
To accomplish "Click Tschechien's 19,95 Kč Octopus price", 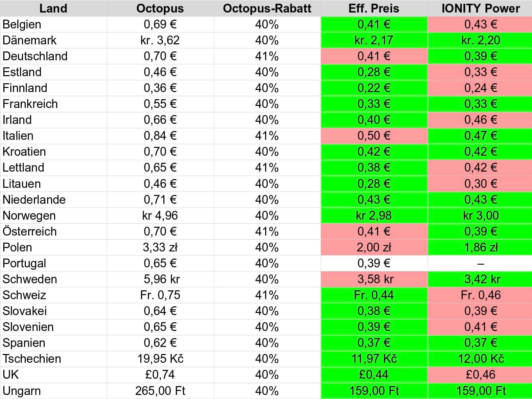I will click(x=160, y=359).
